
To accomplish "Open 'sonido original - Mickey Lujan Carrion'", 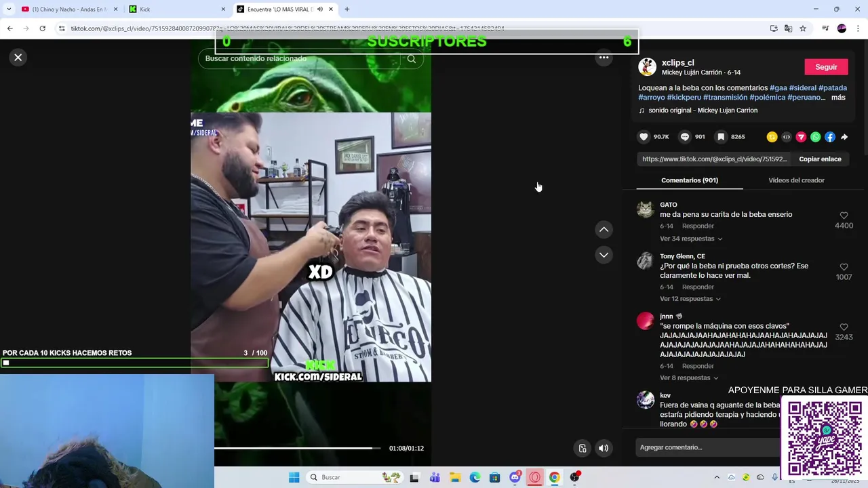I will (703, 110).
